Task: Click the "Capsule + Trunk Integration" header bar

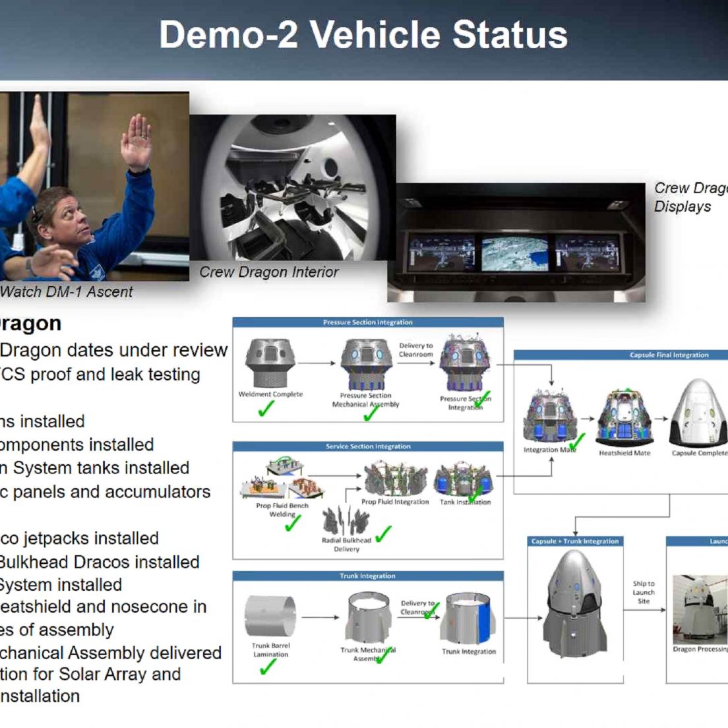Action: (575, 541)
